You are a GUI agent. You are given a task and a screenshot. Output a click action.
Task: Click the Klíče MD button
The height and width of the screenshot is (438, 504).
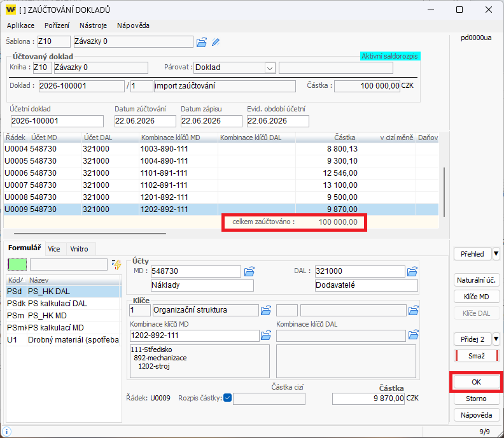click(477, 297)
